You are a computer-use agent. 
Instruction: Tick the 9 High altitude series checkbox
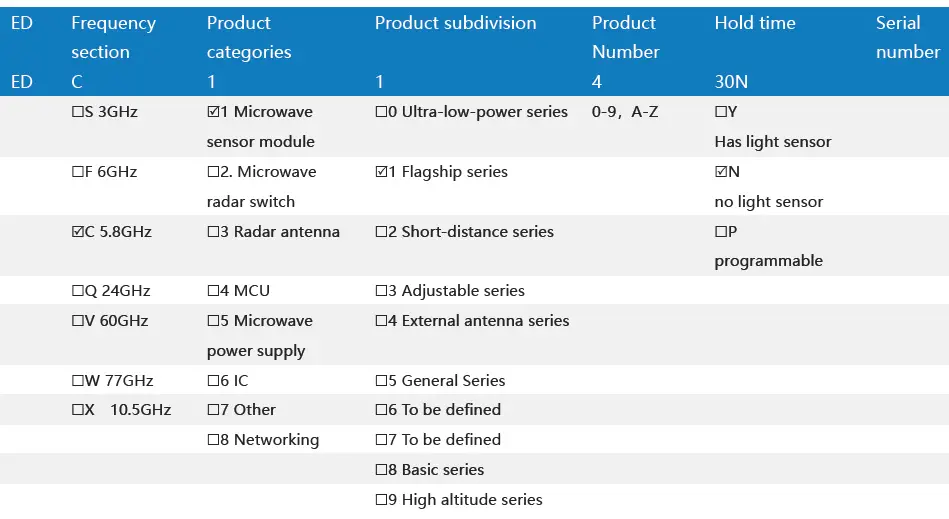(380, 500)
